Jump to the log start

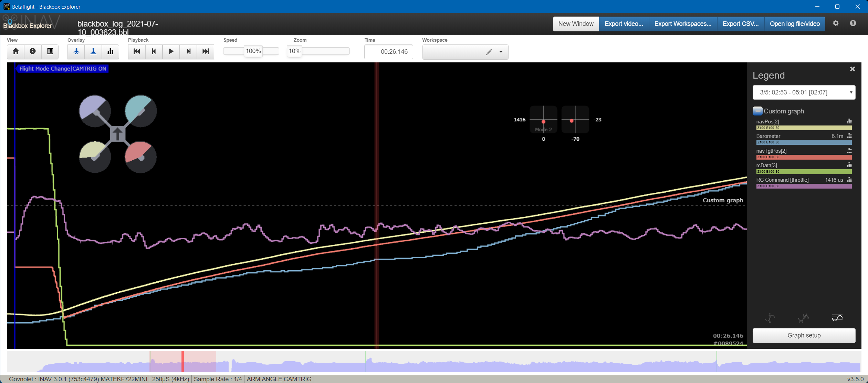(137, 51)
